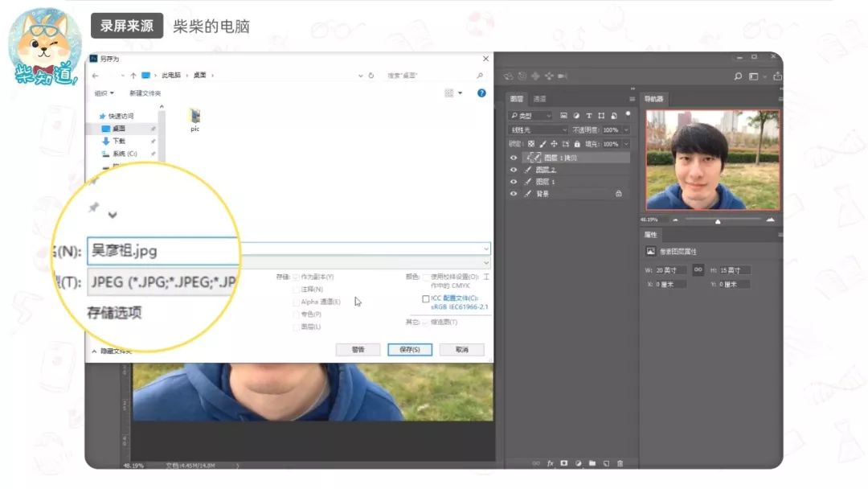Filter layers by text type icon
This screenshot has height=489, width=868.
pyautogui.click(x=589, y=116)
